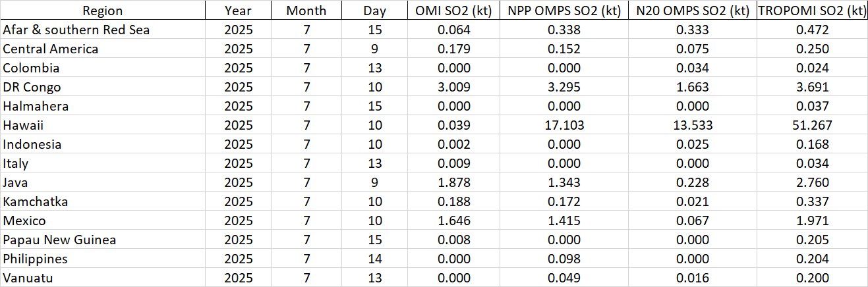
Task: Select Mexico's OMI value 1.646
Action: (452, 221)
